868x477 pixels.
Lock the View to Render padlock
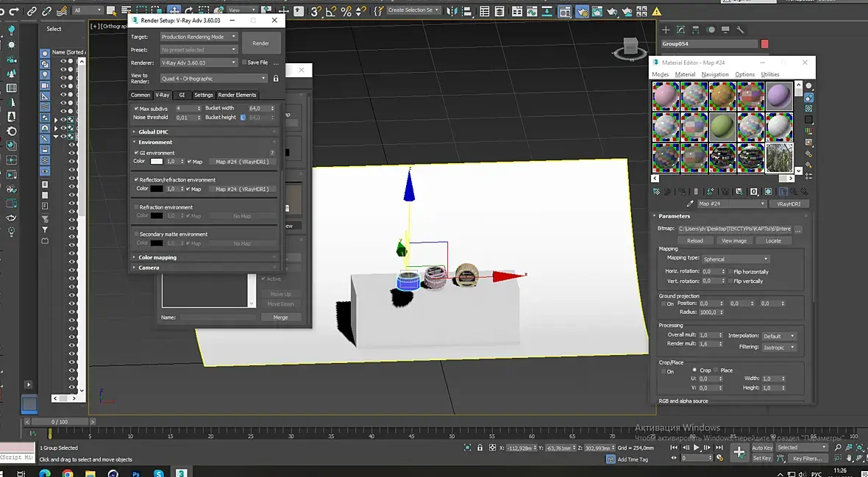pyautogui.click(x=276, y=79)
